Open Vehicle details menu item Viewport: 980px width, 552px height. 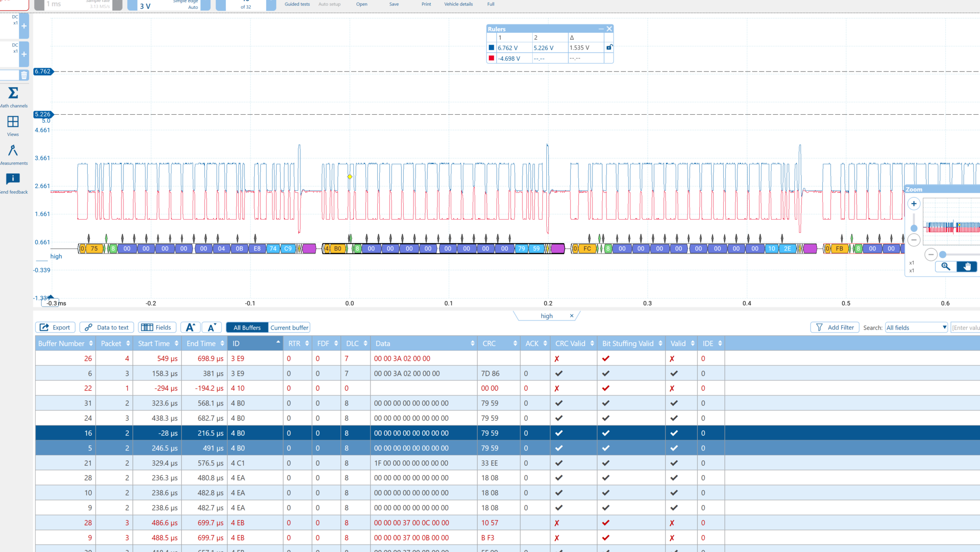pyautogui.click(x=458, y=4)
